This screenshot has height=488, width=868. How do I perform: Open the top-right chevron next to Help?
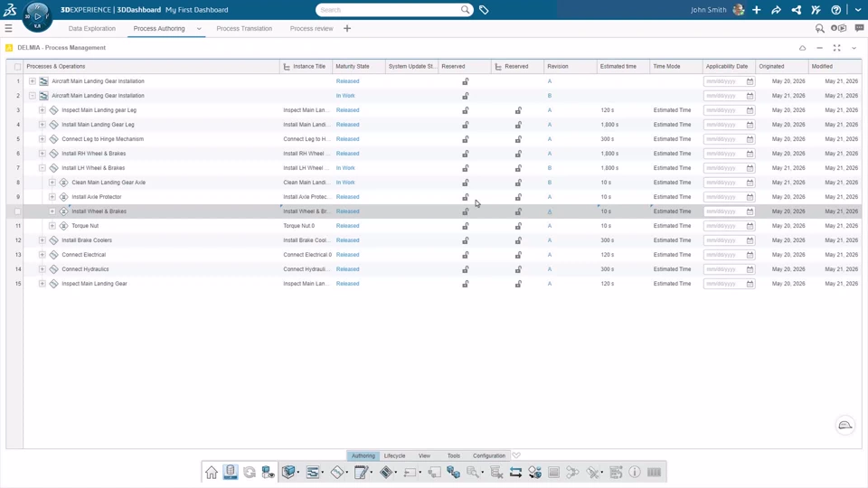(858, 10)
